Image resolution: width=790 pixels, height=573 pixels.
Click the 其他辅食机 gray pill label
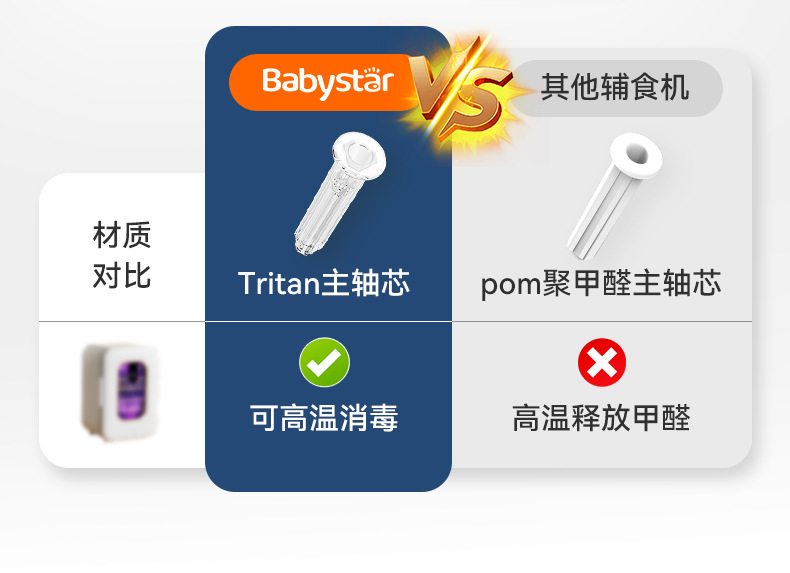(x=616, y=88)
